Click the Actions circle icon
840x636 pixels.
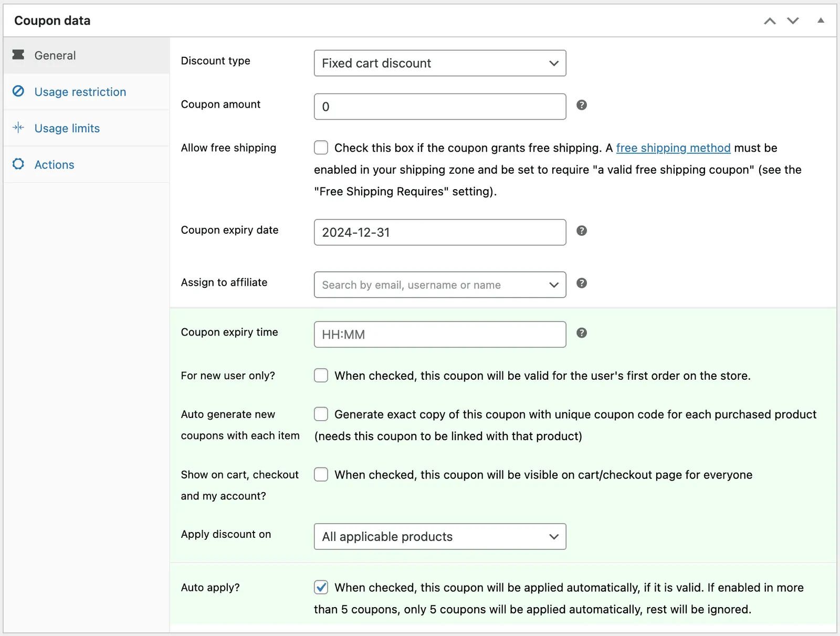pyautogui.click(x=18, y=164)
